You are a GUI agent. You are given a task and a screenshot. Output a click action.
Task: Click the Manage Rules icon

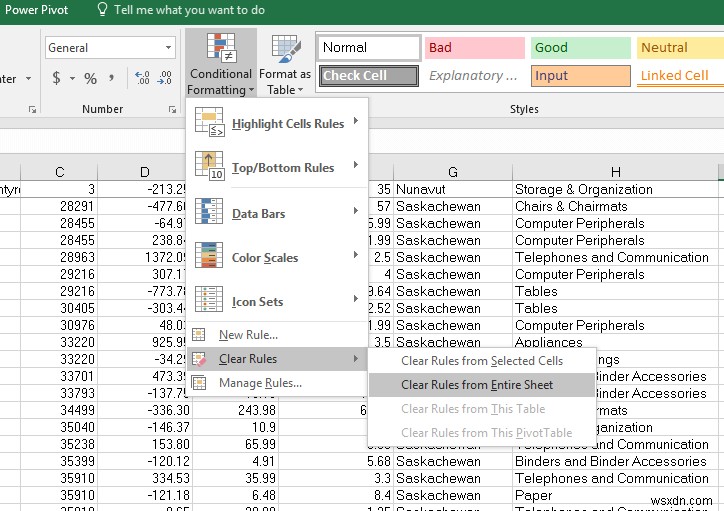[x=199, y=383]
